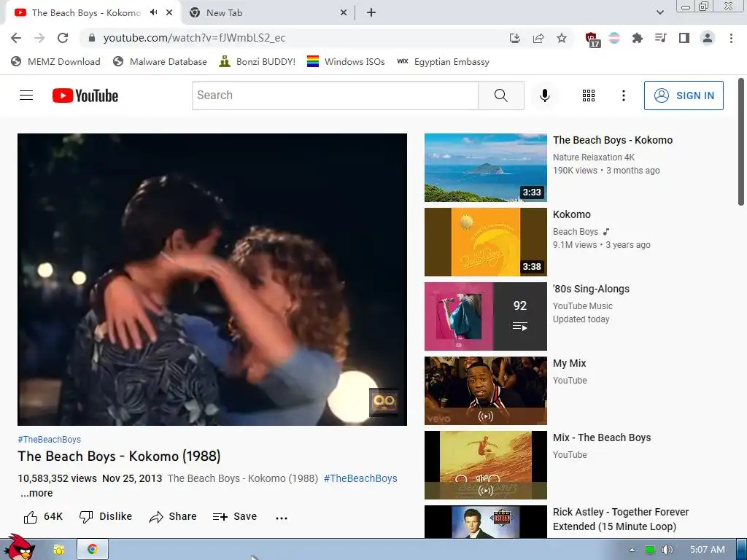Image resolution: width=747 pixels, height=560 pixels.
Task: Open the Nature Relaxation 4K channel name
Action: tap(594, 157)
